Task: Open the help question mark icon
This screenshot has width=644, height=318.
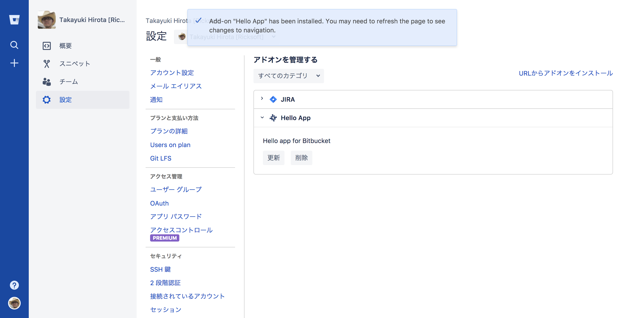Action: (x=14, y=285)
